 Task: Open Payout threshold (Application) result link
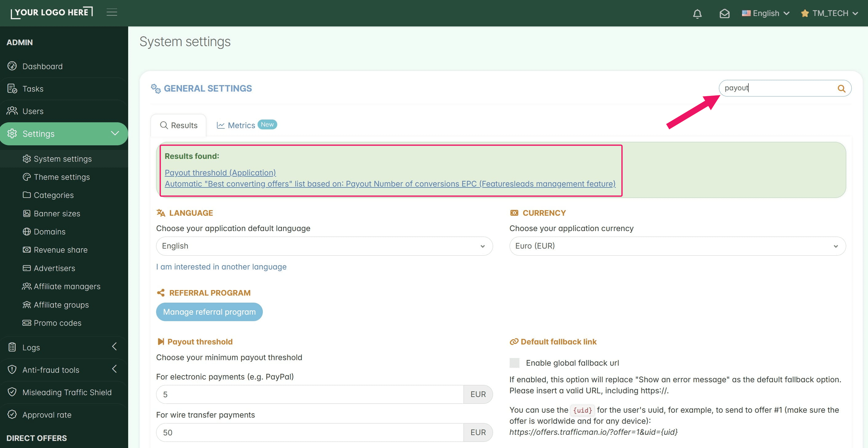point(220,172)
